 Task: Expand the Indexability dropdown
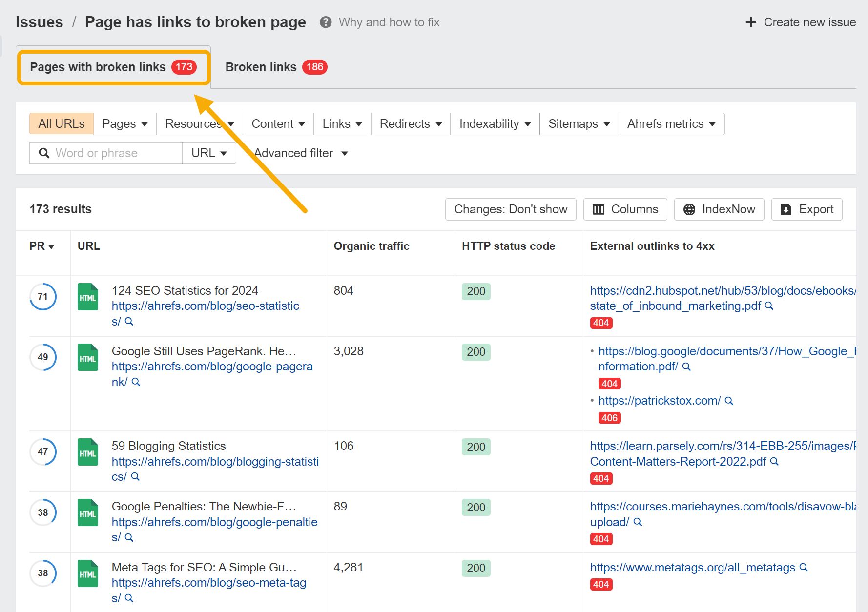pos(494,123)
